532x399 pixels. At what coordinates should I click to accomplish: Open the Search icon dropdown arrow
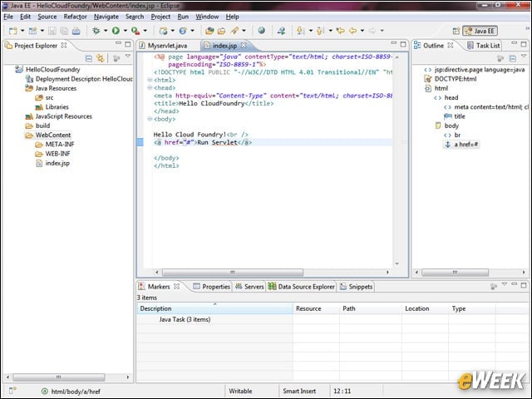[x=244, y=31]
